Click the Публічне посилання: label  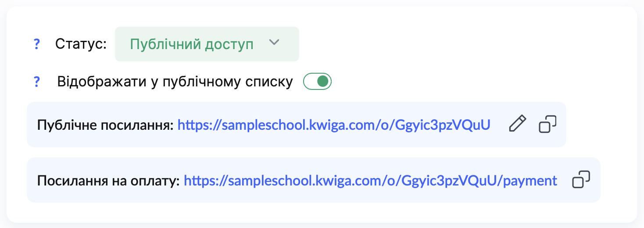105,125
